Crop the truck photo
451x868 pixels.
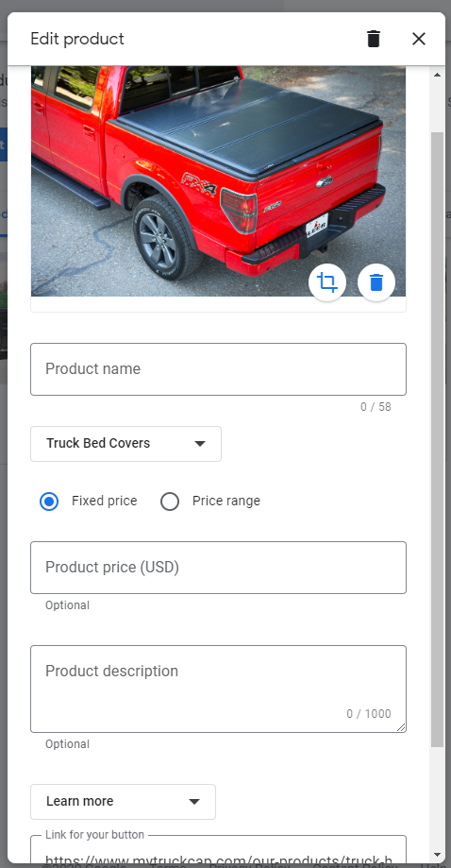[x=327, y=282]
